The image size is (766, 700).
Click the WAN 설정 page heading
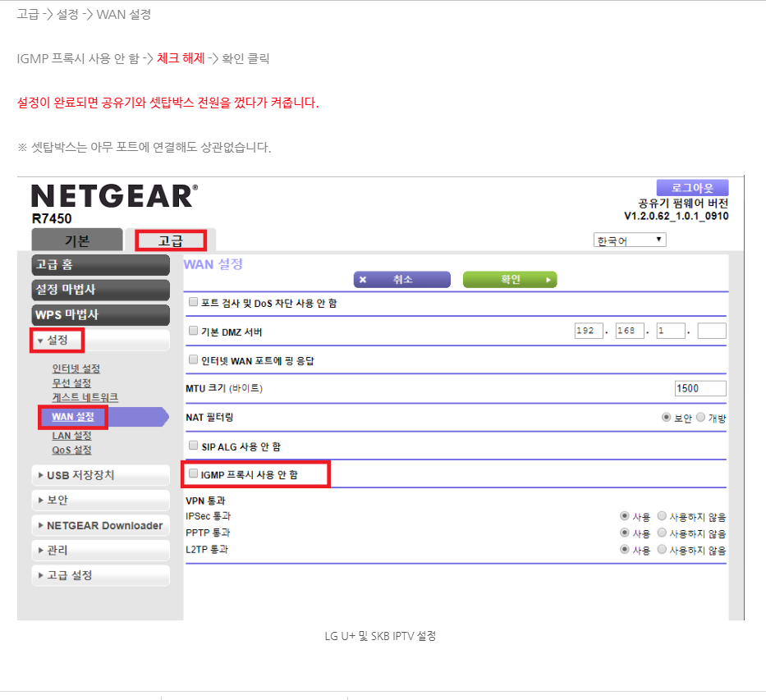(x=213, y=264)
